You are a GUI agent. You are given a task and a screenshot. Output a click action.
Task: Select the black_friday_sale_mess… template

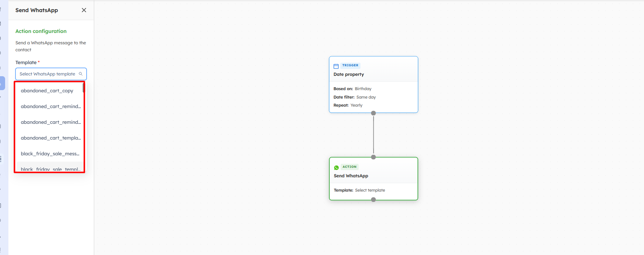pyautogui.click(x=50, y=154)
